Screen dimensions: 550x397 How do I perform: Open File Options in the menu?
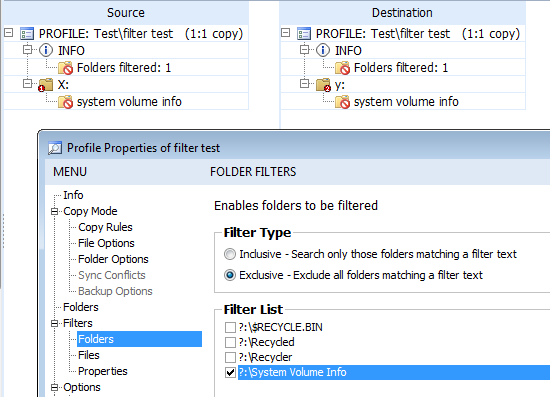point(106,243)
